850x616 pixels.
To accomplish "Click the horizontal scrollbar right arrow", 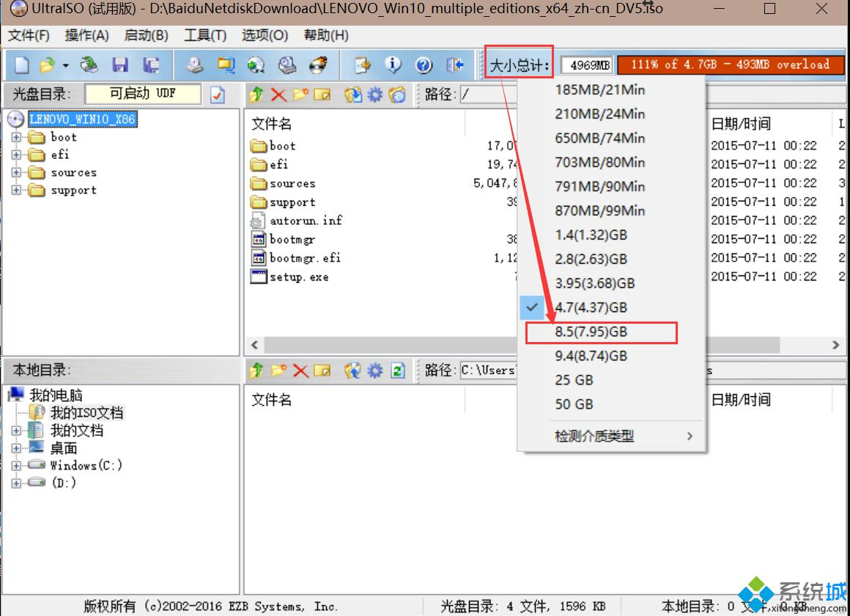I will (835, 345).
